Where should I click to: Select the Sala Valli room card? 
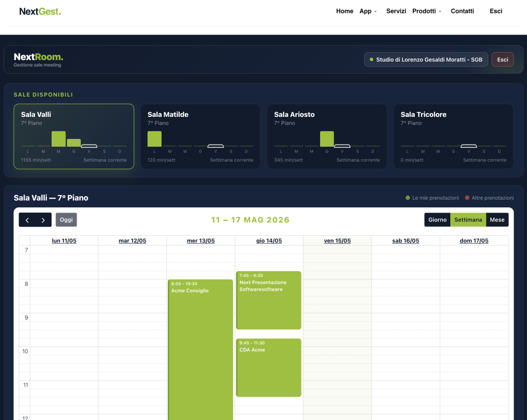point(74,136)
